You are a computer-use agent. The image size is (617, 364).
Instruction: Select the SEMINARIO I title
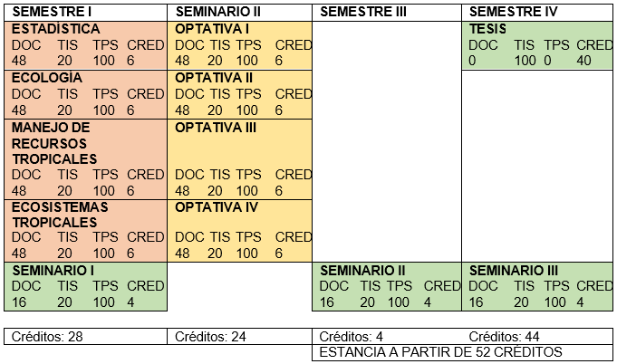coord(53,270)
